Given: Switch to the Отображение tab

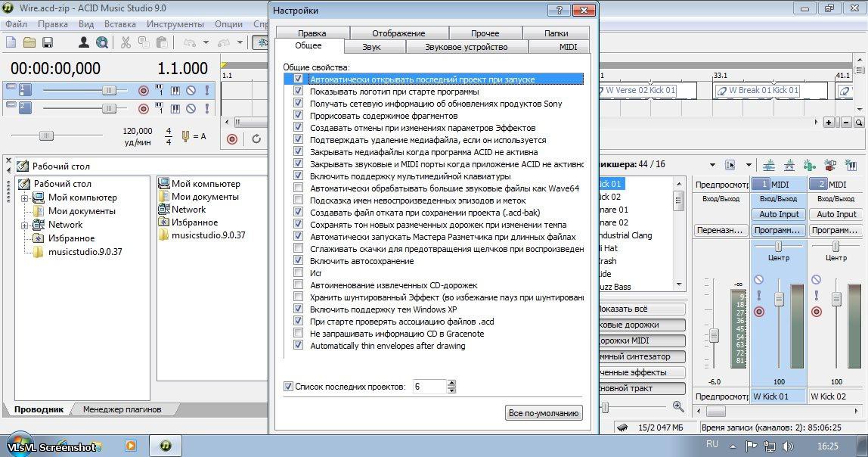Looking at the screenshot, I should pos(398,33).
